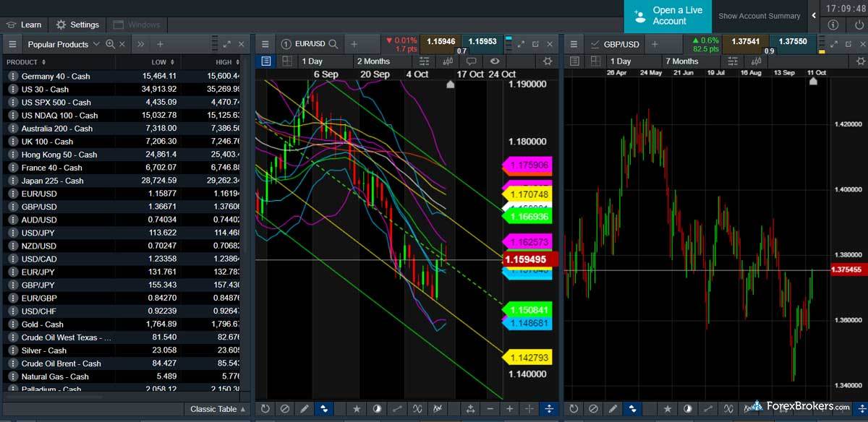Select the pencil drawing tool on EUR/USD chart
This screenshot has height=422, width=868.
305,409
